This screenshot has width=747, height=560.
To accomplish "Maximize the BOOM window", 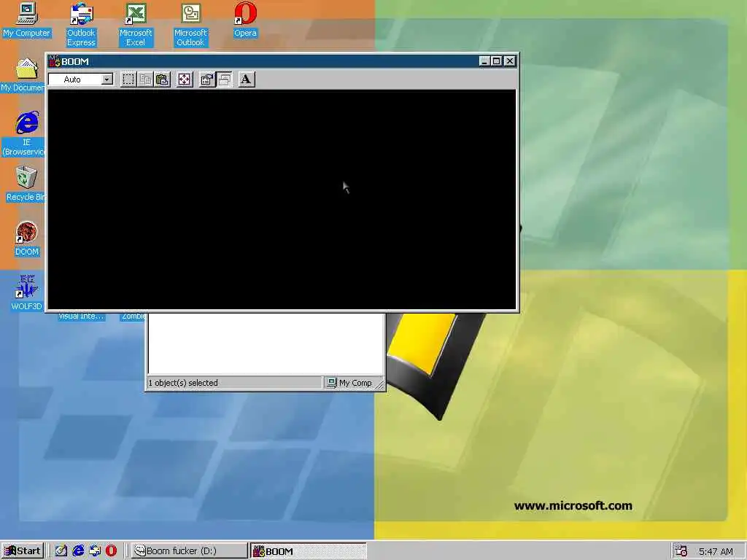I will (496, 61).
